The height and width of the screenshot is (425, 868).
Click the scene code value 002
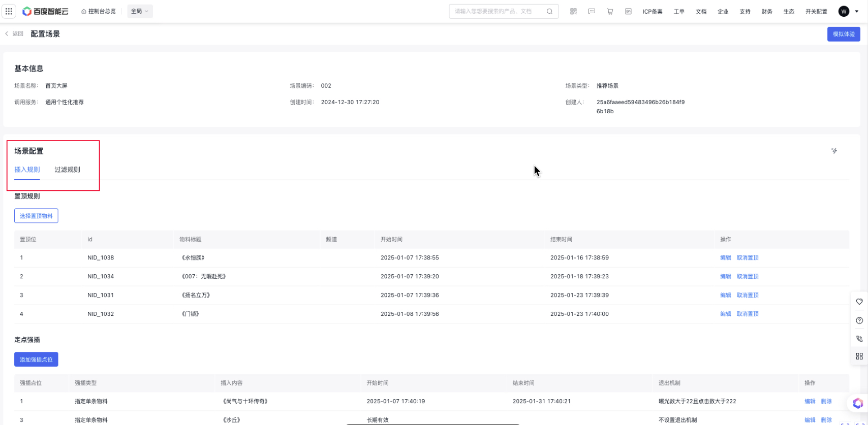tap(326, 86)
